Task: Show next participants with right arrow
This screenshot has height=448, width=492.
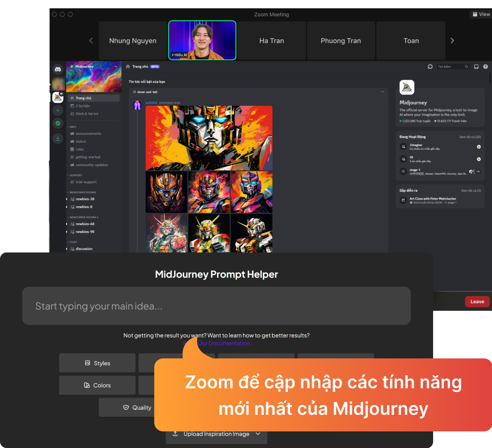Action: pos(452,41)
